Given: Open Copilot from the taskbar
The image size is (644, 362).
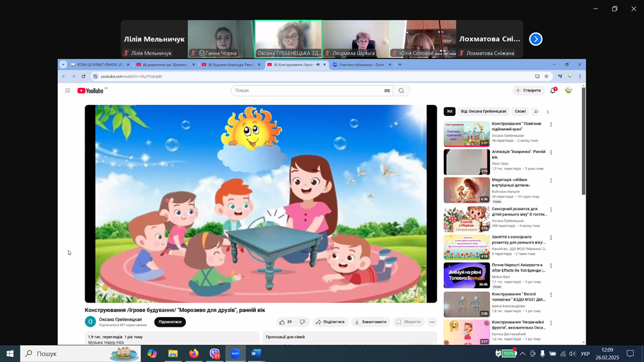Looking at the screenshot, I should [152, 354].
